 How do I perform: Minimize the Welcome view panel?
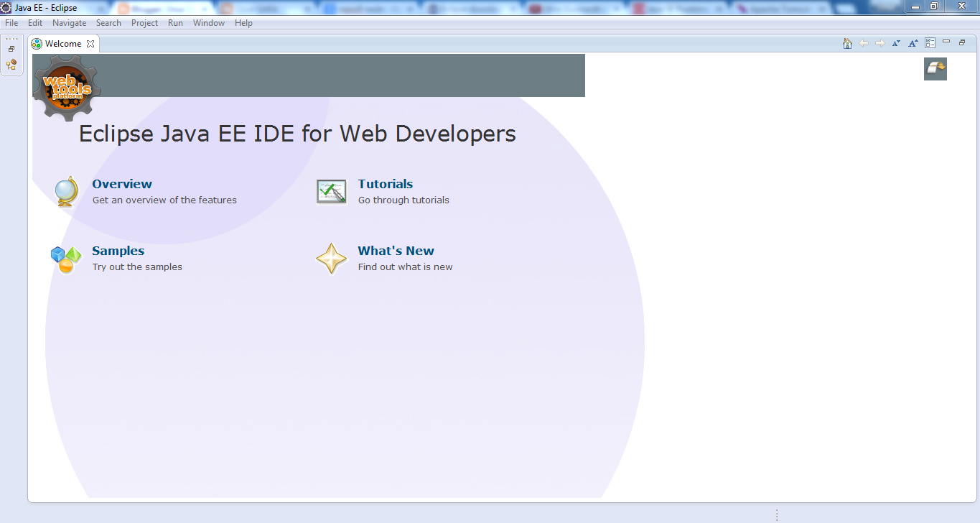(x=946, y=42)
